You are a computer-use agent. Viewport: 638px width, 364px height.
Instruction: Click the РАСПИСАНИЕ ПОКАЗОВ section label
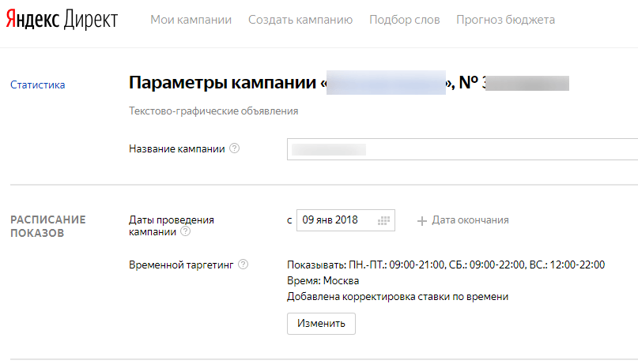pyautogui.click(x=47, y=227)
